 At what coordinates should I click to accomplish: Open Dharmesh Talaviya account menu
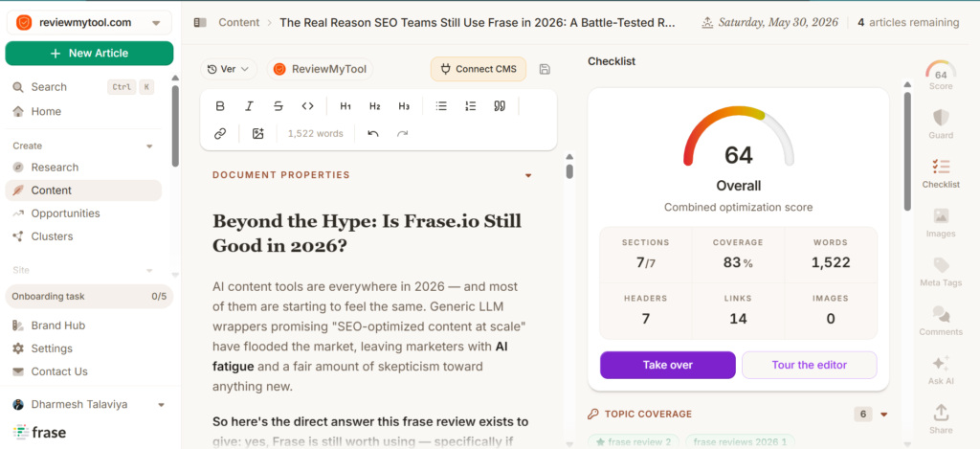(x=89, y=405)
